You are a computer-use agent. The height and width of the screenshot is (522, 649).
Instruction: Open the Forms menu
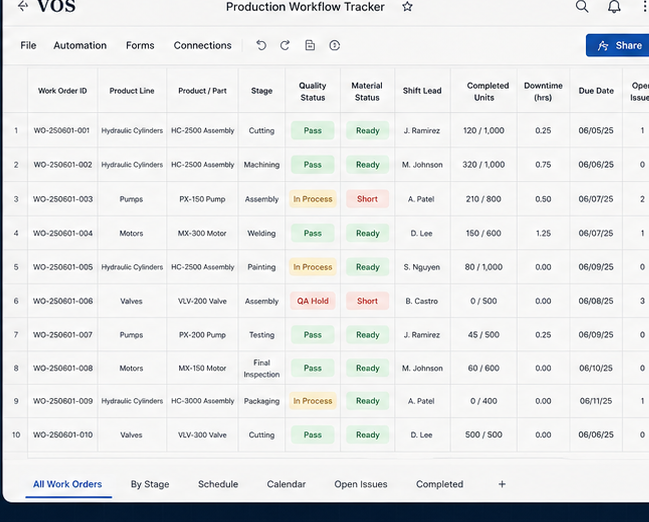[x=140, y=45]
